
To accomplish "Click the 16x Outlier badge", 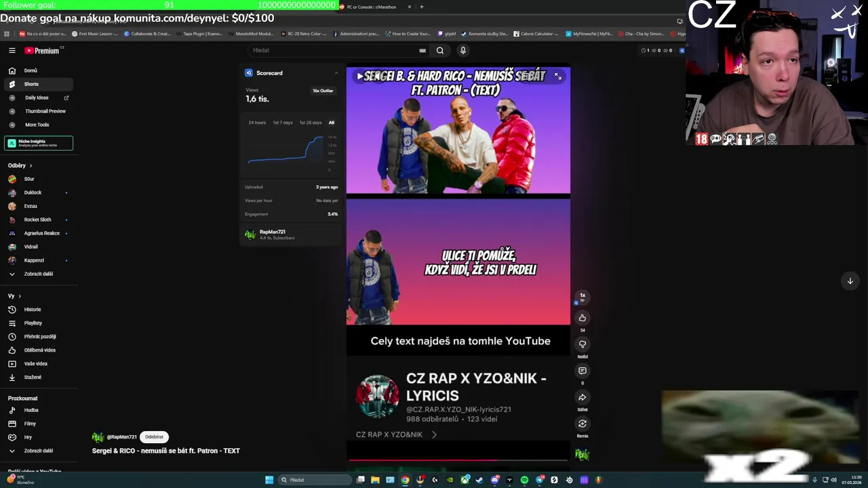I will click(323, 91).
